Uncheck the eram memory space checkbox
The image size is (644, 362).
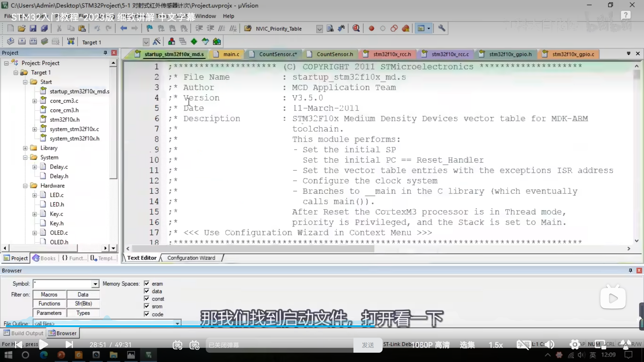(x=147, y=284)
